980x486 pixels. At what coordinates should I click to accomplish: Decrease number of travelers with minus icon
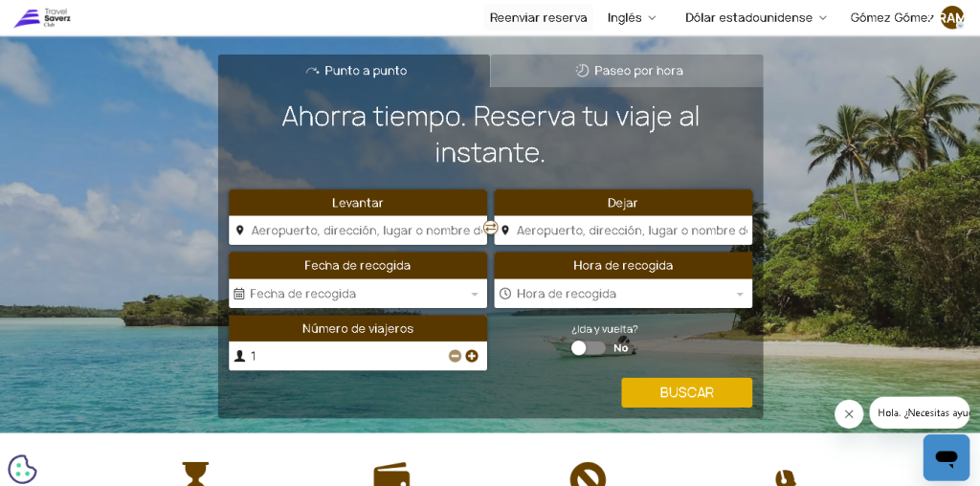(455, 356)
